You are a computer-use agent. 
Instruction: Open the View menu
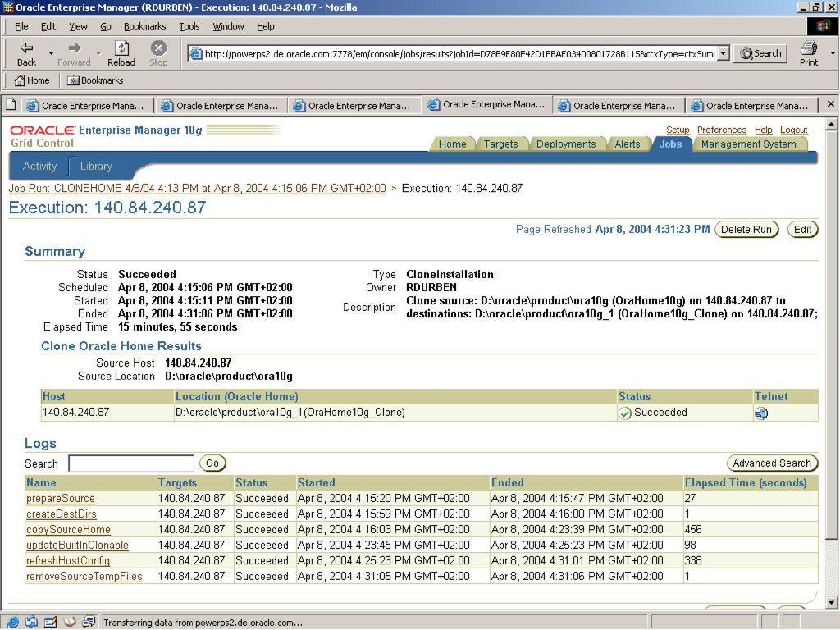pos(78,26)
